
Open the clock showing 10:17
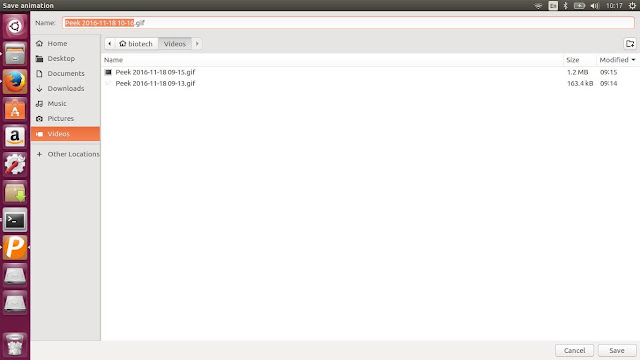(x=614, y=6)
